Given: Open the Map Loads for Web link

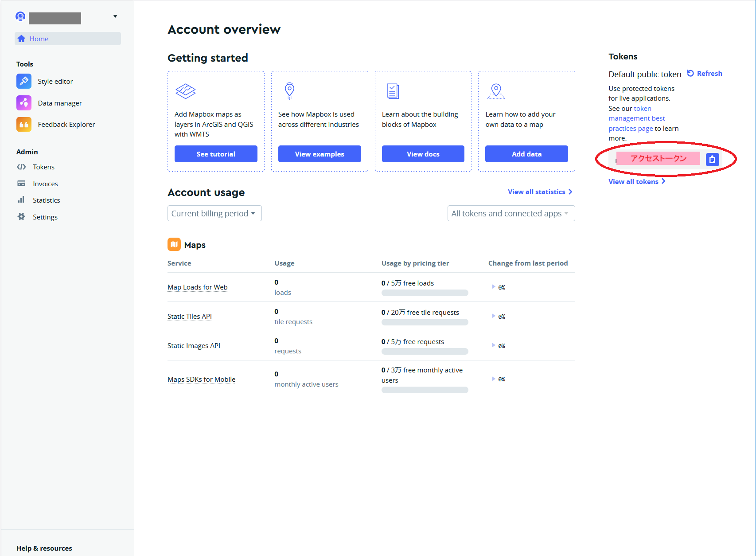Looking at the screenshot, I should 198,287.
